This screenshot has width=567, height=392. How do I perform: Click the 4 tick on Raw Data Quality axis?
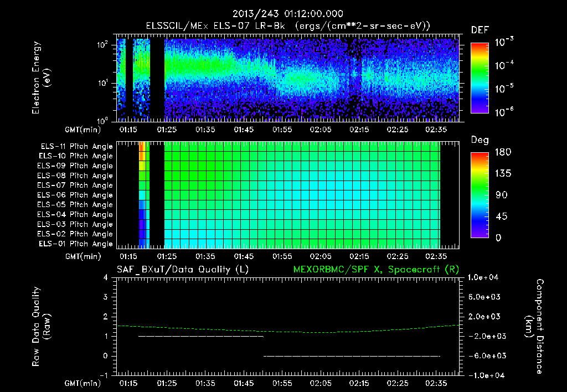click(x=106, y=277)
